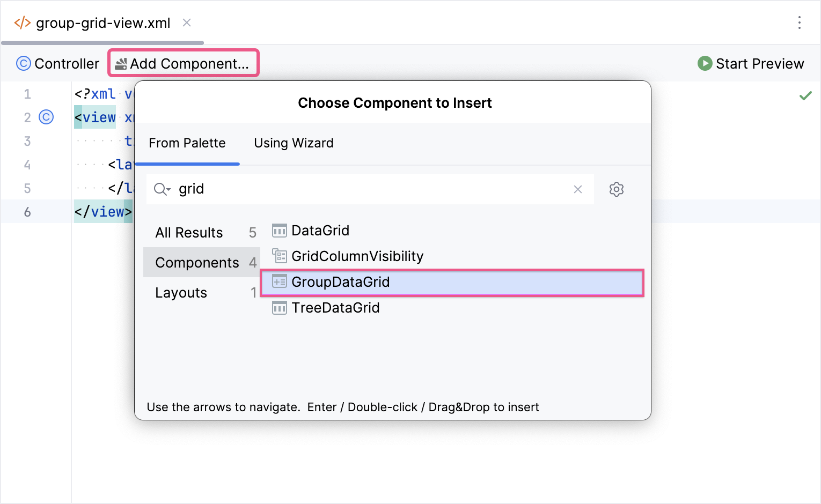821x504 pixels.
Task: Switch to the Using Wizard tab
Action: 293,143
